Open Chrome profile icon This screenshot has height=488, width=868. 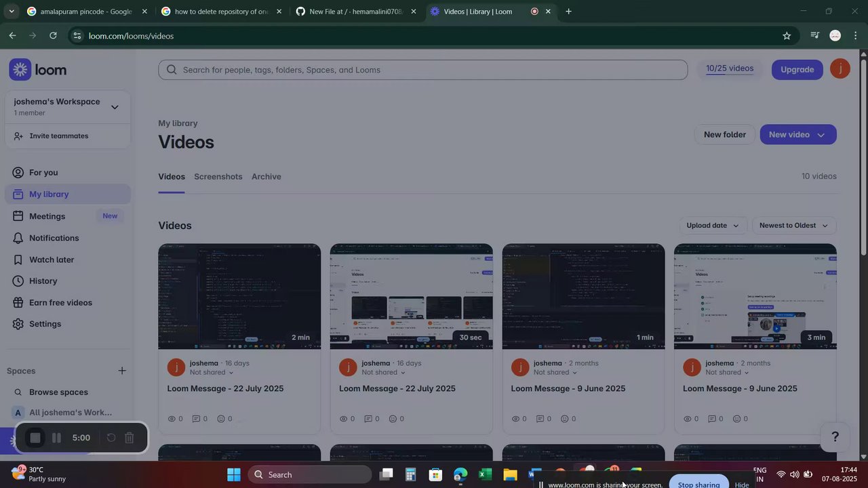835,36
